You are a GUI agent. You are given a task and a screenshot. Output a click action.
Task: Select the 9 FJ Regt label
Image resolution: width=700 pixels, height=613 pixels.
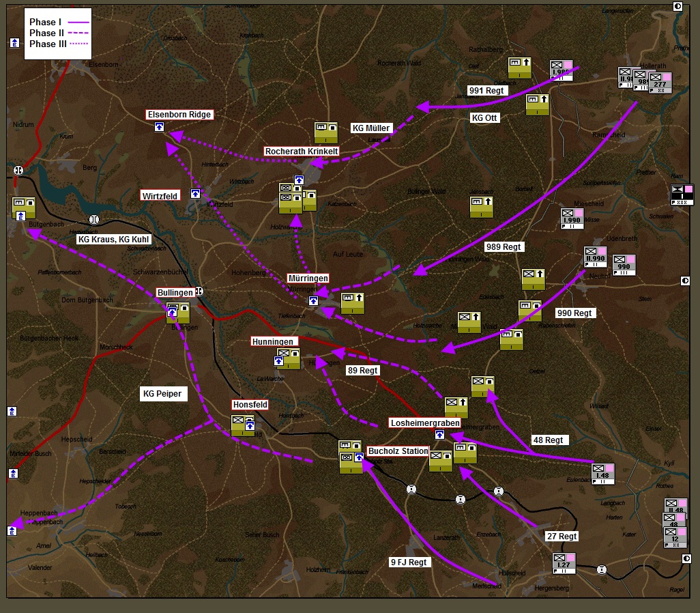coord(409,562)
